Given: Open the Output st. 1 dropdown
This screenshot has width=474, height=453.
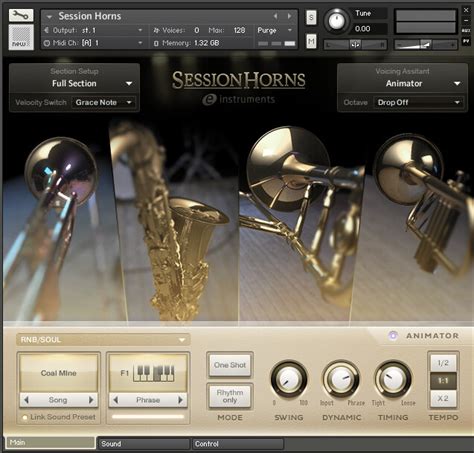Looking at the screenshot, I should (93, 30).
